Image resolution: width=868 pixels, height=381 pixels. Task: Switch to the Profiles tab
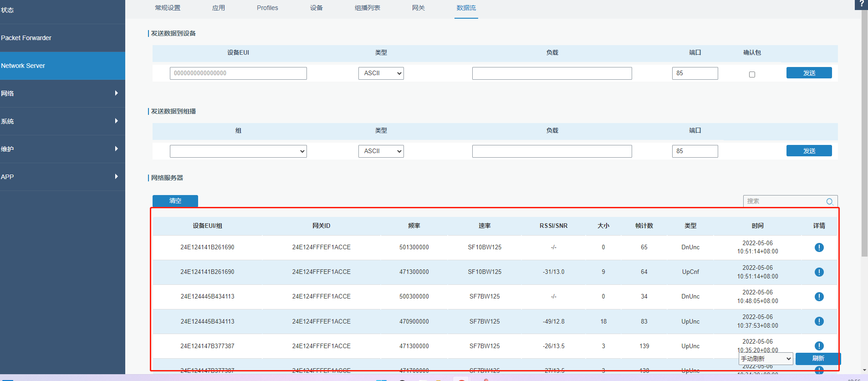point(267,8)
